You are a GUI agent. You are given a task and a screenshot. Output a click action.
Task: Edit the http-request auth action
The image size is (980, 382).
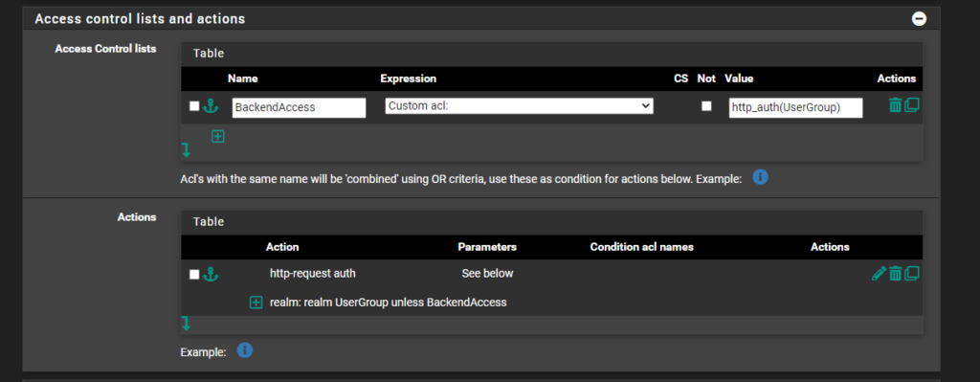[x=879, y=273]
